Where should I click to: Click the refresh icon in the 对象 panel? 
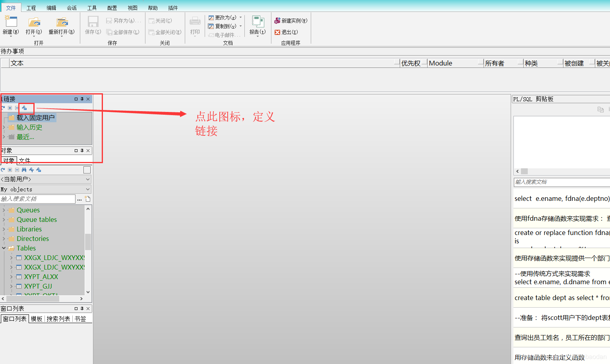[3, 169]
